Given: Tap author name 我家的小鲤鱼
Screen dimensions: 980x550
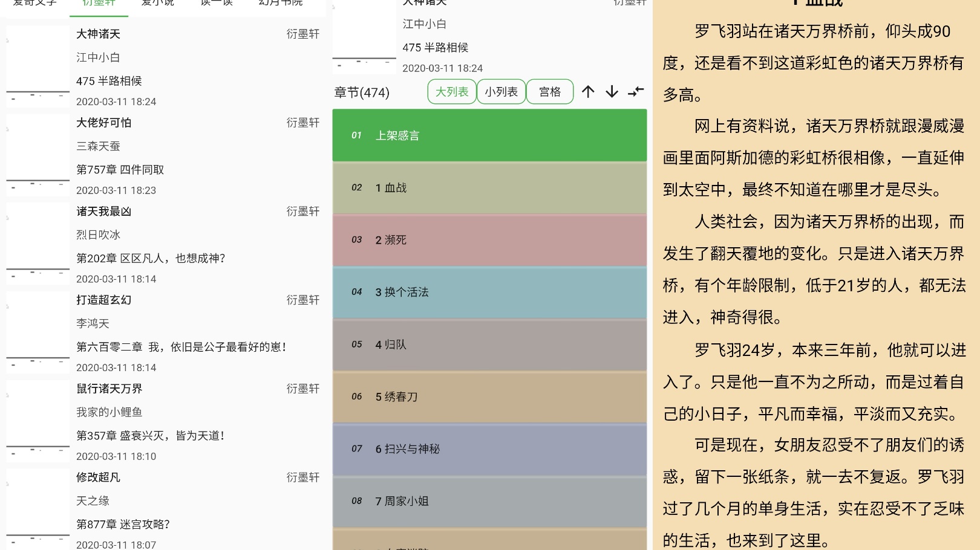Looking at the screenshot, I should coord(109,412).
